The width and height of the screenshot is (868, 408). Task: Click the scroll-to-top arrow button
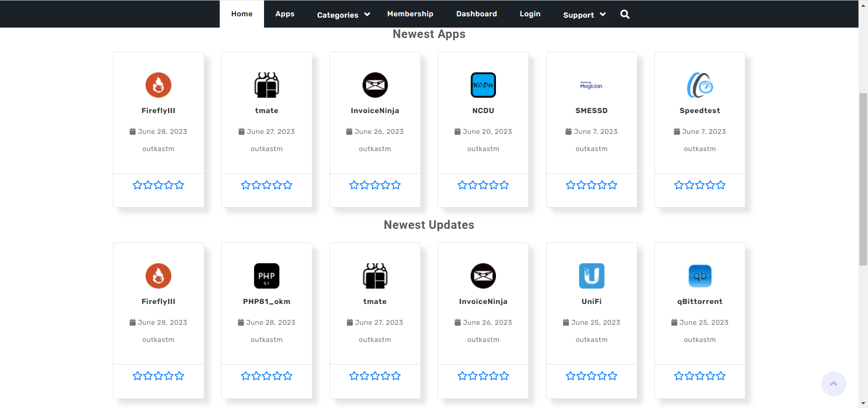(834, 384)
